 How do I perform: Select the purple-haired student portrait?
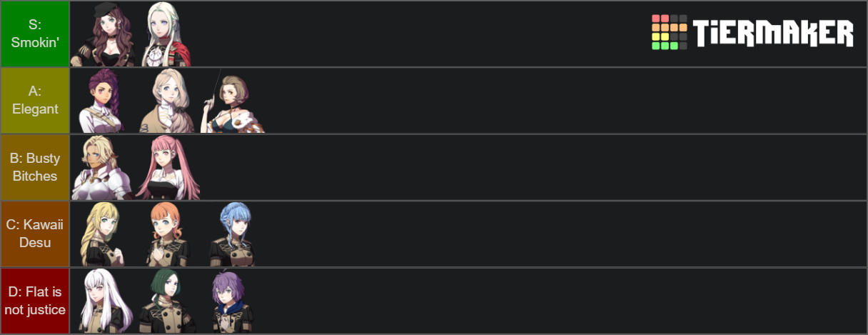[232, 301]
